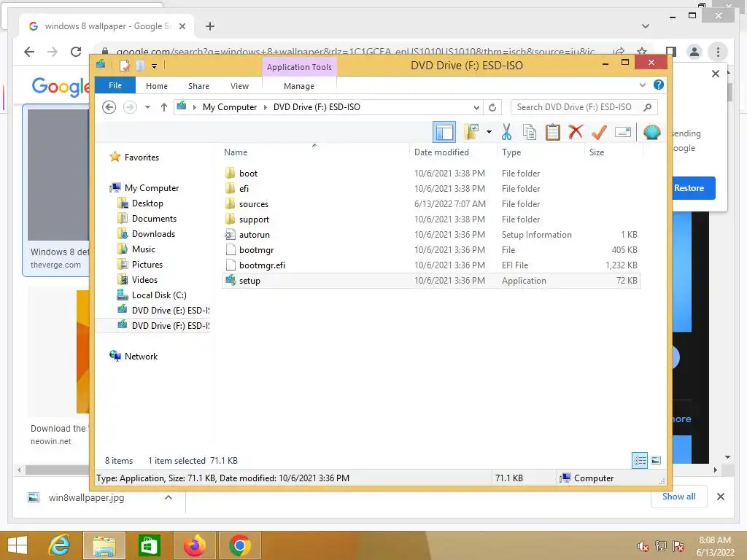Refresh the DVD Drive folder view
747x560 pixels.
[492, 107]
